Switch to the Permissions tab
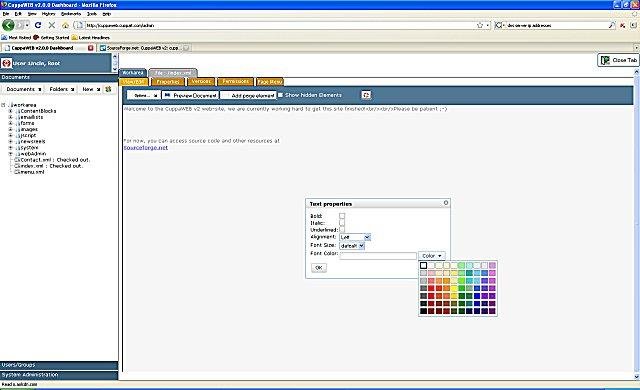This screenshot has height=390, width=640. [x=236, y=82]
